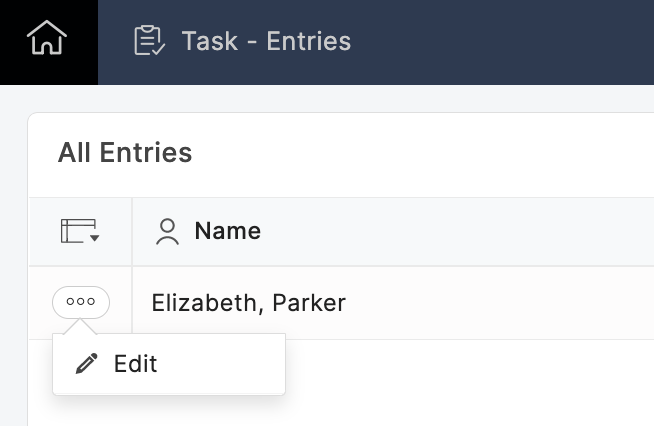
Task: Sort by clicking the Name column header
Action: [x=227, y=232]
